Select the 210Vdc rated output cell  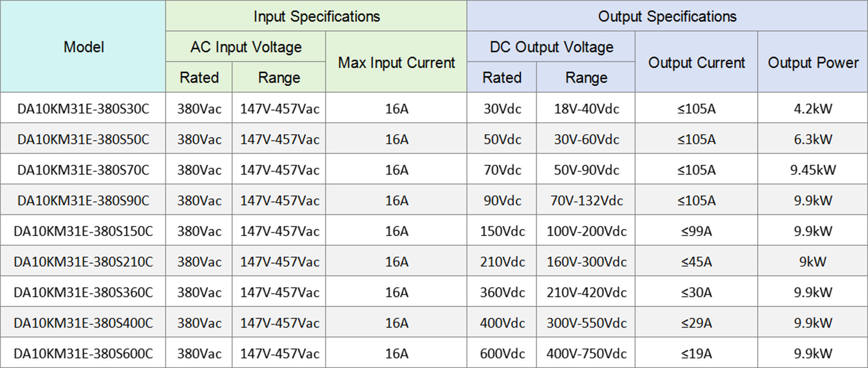point(502,262)
